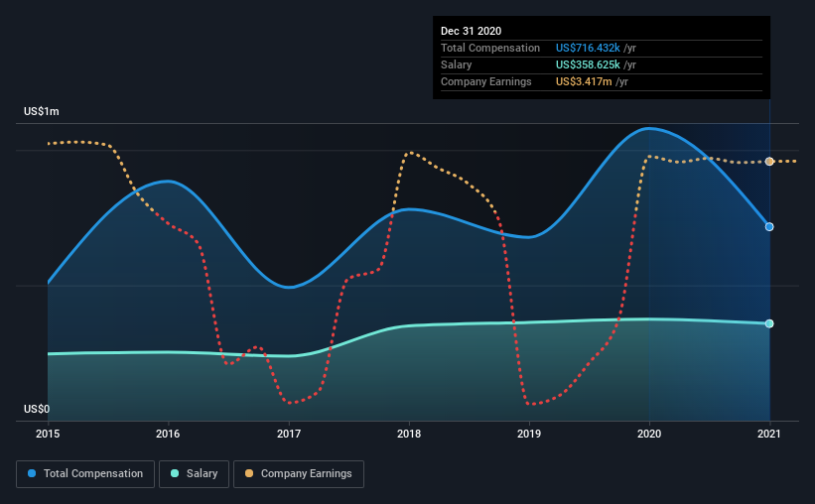Screen dimensions: 815x504
Task: Click the US$3.417m company earnings value
Action: 584,81
